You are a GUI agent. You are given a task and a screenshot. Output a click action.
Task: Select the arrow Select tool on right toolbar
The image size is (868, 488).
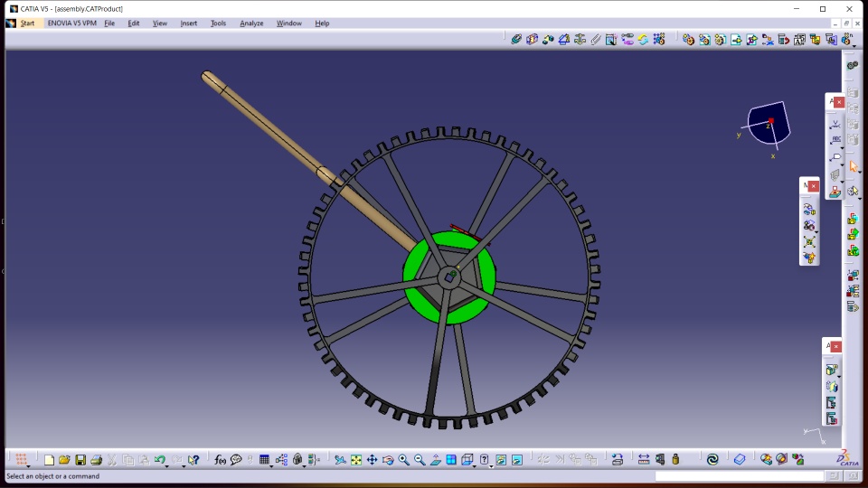853,167
